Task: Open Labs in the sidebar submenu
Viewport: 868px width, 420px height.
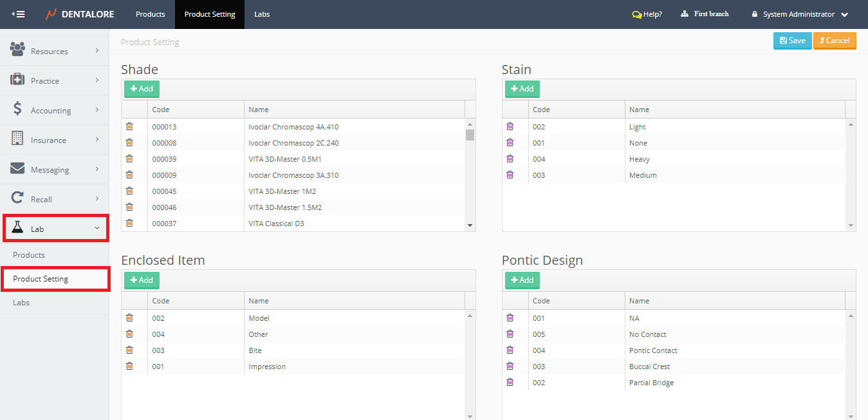Action: tap(21, 303)
